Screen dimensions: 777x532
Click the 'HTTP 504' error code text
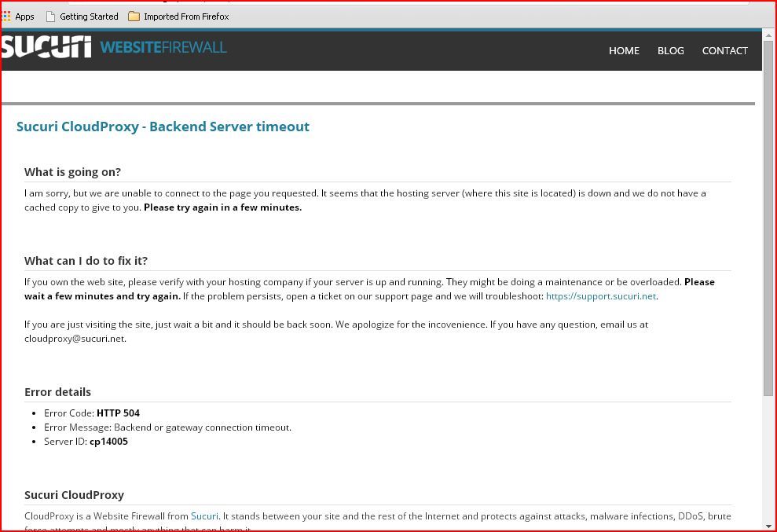click(118, 413)
